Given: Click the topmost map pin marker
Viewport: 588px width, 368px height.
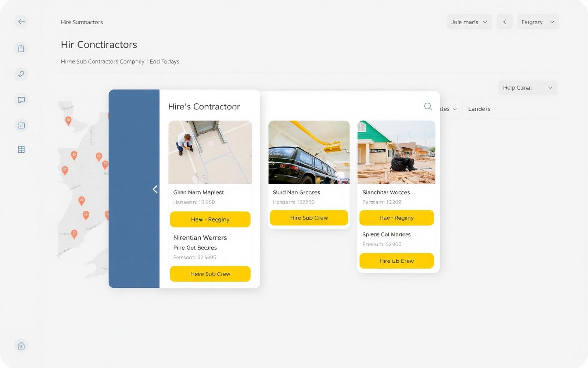Looking at the screenshot, I should 68,120.
